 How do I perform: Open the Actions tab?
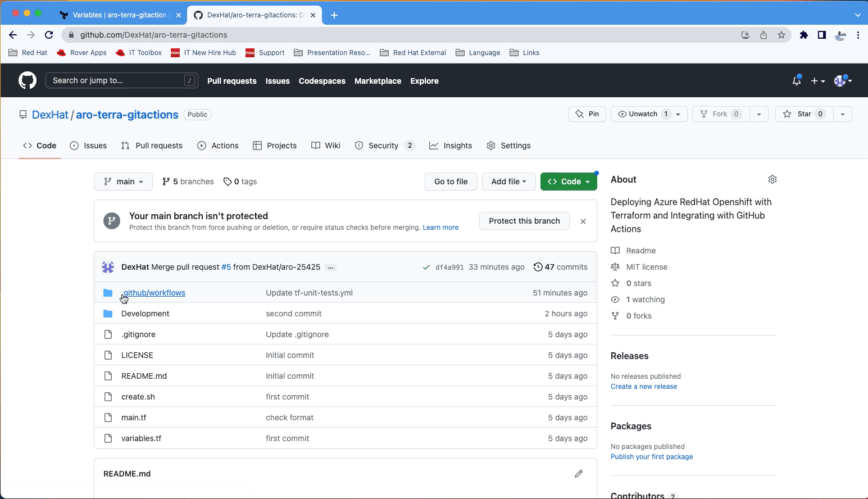(x=218, y=146)
